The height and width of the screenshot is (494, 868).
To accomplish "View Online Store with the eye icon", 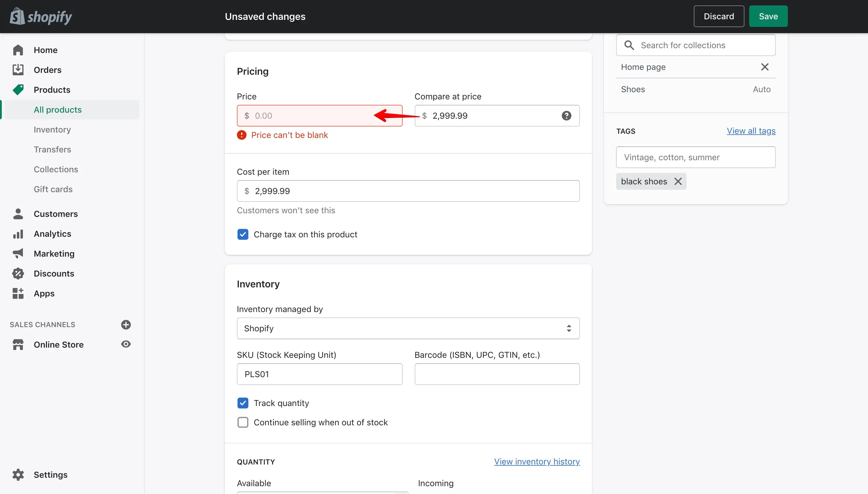I will coord(126,344).
